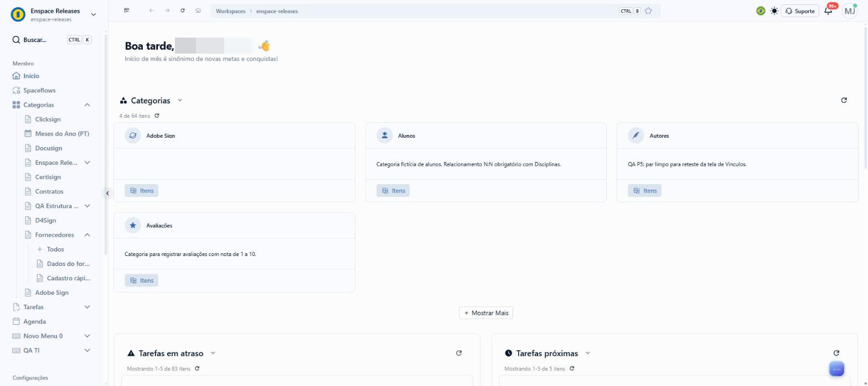Open notifications bell with 99+ badge

[x=829, y=11]
